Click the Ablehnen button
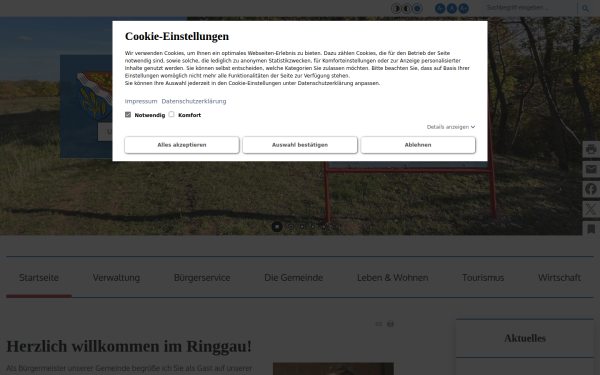The image size is (600, 375). coord(418,145)
